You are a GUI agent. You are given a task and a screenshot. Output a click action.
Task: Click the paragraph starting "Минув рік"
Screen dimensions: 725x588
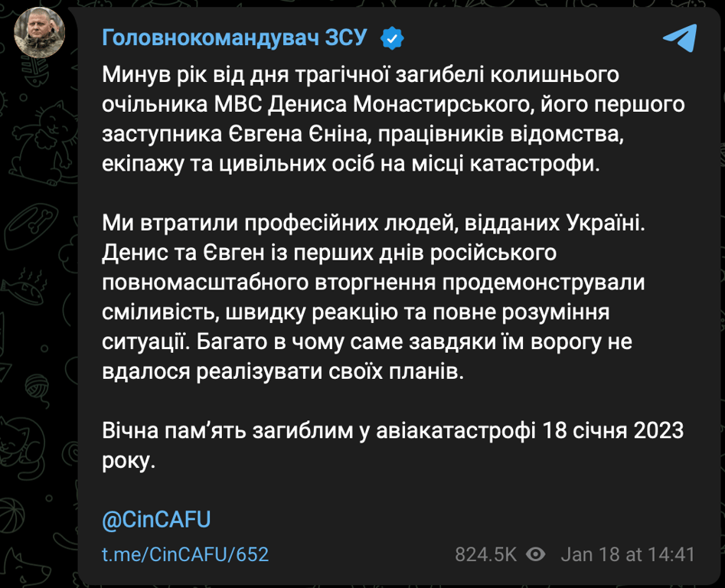383,119
